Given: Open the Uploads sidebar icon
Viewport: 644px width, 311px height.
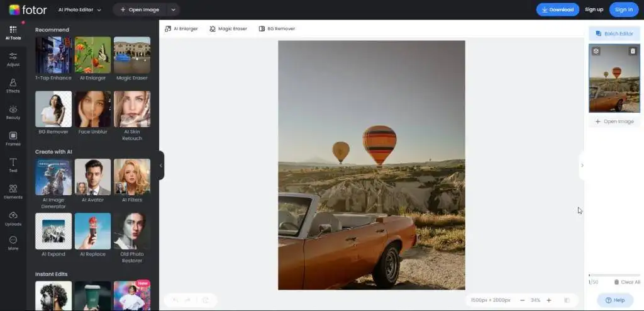Looking at the screenshot, I should (13, 218).
